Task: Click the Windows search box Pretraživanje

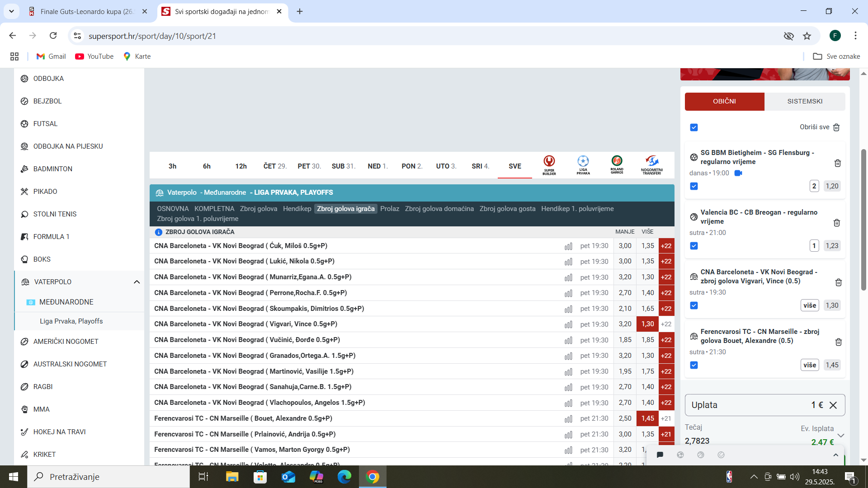Action: [108, 477]
